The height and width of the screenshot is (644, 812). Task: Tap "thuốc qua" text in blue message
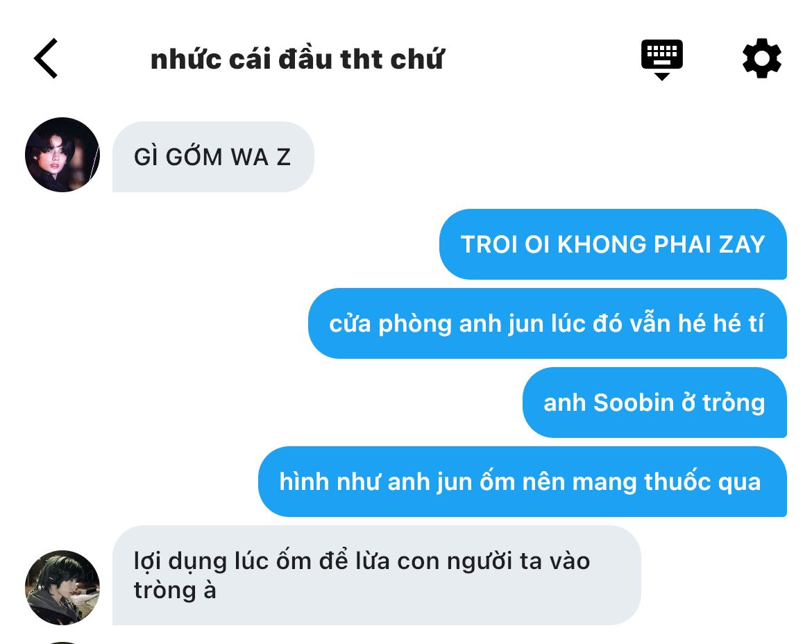[x=703, y=482]
